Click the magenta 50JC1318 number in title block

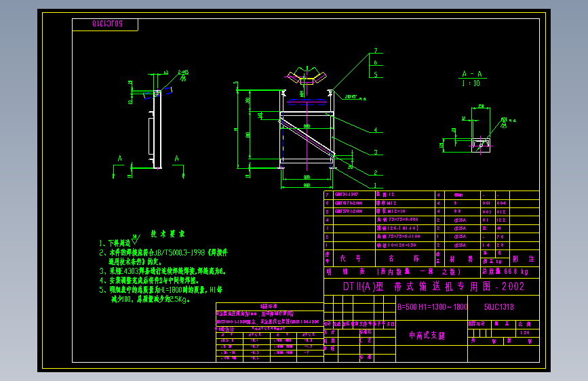[x=498, y=306]
